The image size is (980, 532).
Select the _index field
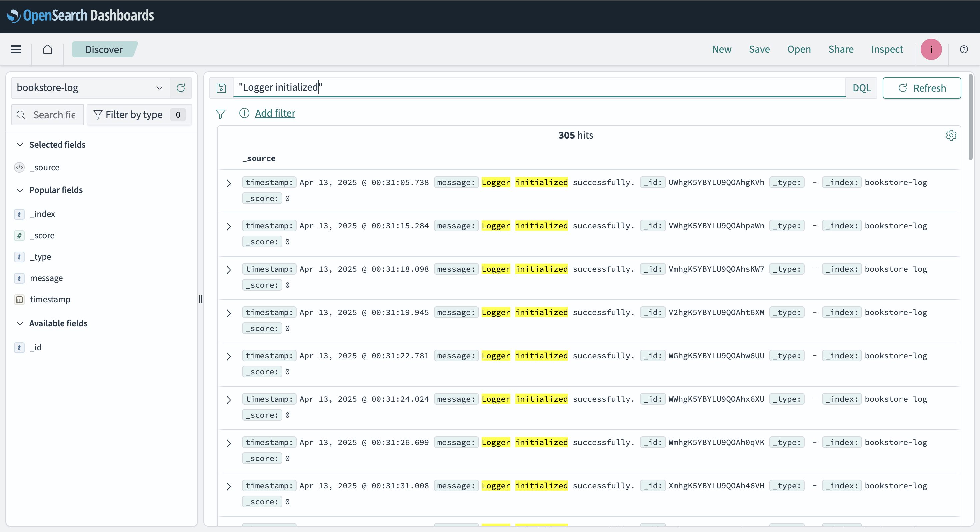42,214
